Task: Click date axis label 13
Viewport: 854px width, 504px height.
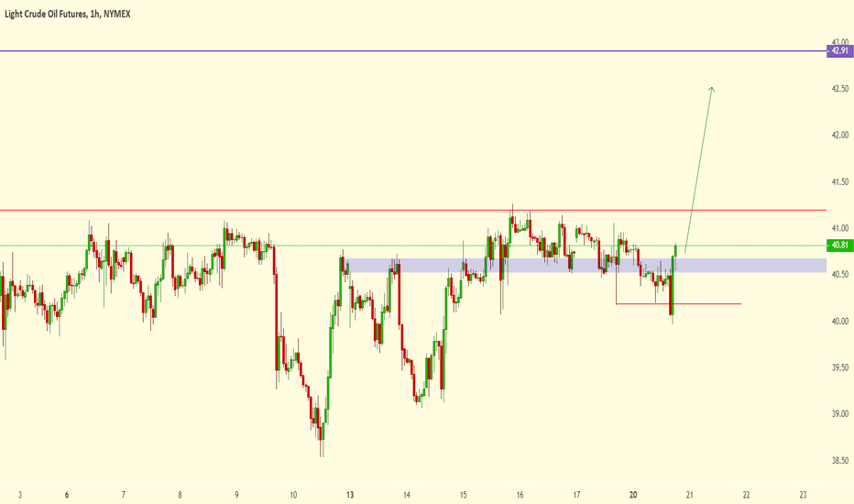Action: pos(350,495)
